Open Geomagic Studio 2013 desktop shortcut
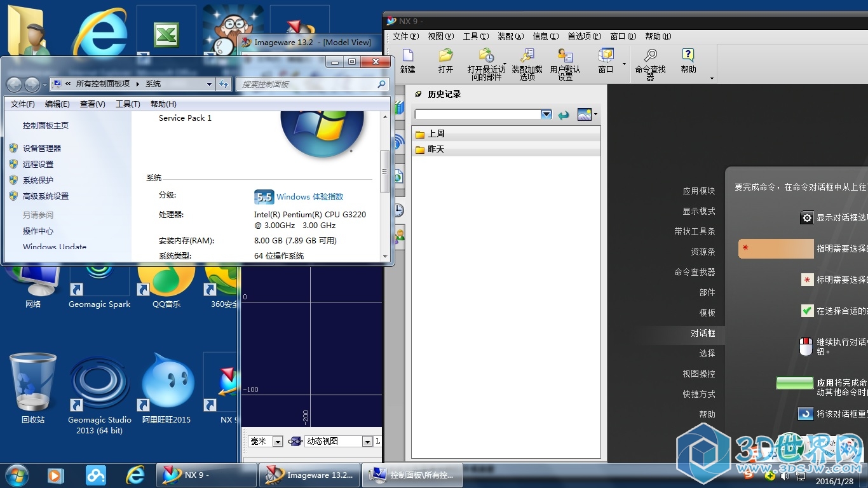 100,394
